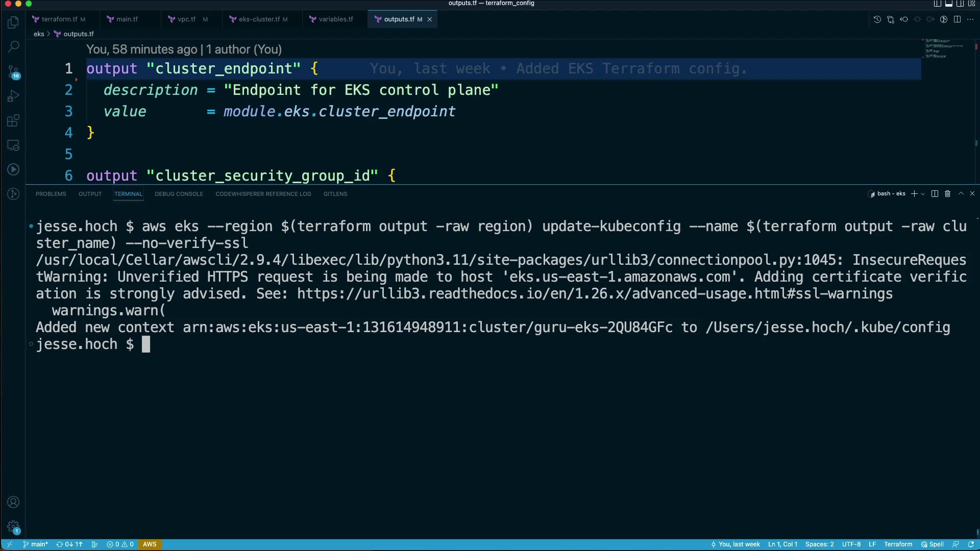Open the Source Control view
Viewport: 980px width, 551px height.
click(13, 71)
